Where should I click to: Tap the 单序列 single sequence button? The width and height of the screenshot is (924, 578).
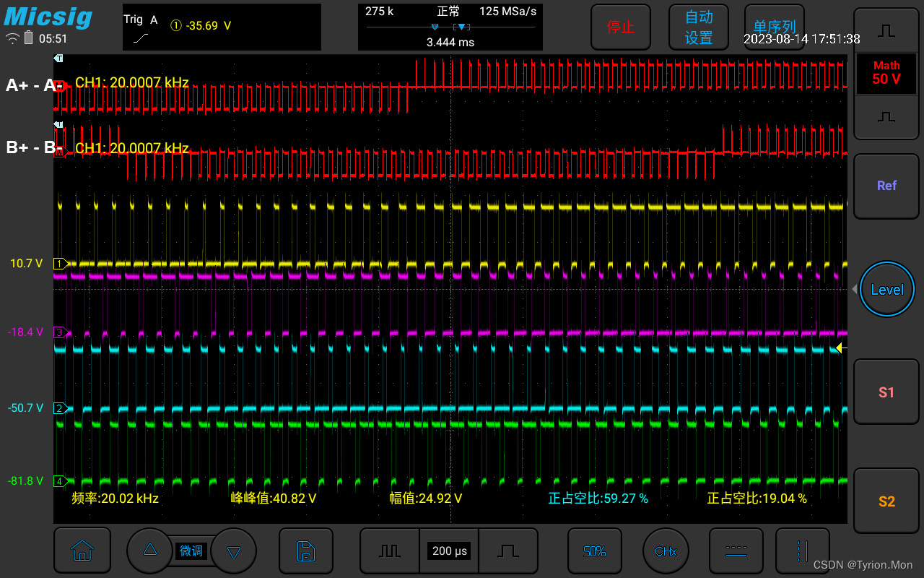[774, 27]
